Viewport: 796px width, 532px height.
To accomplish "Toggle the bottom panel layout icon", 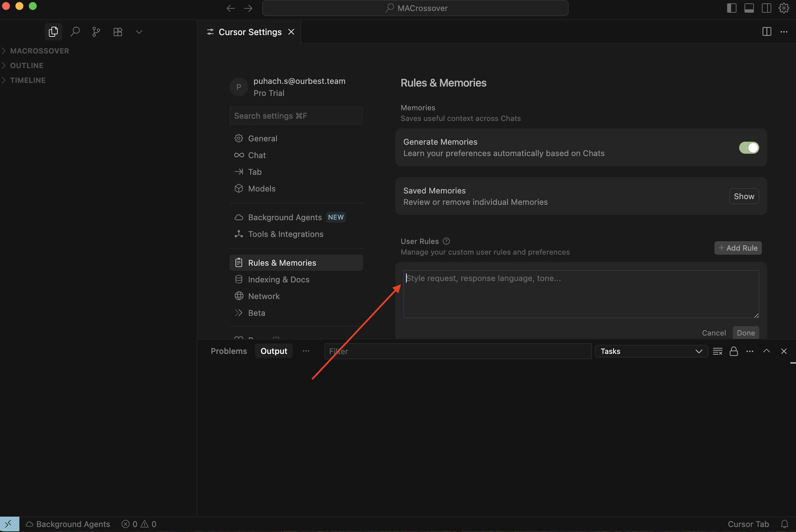I will tap(749, 8).
